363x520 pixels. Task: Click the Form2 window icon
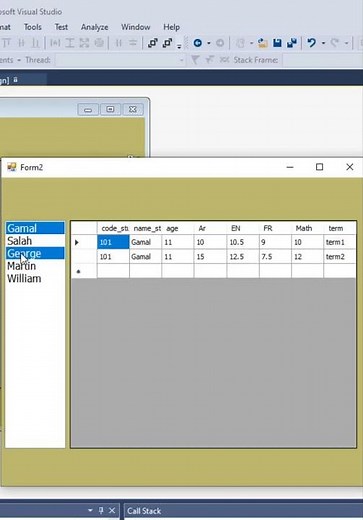click(12, 167)
